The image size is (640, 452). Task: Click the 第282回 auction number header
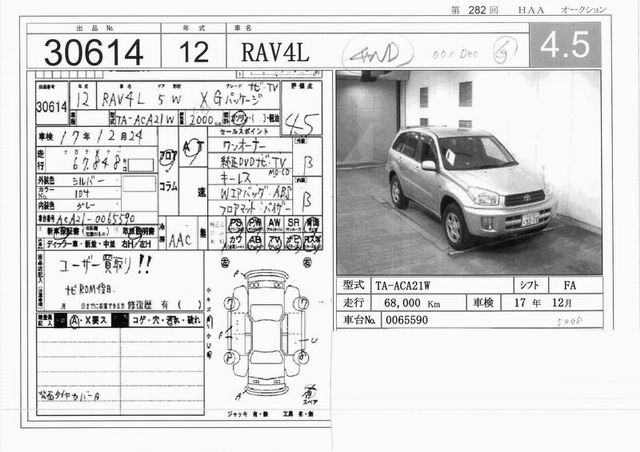click(x=474, y=10)
